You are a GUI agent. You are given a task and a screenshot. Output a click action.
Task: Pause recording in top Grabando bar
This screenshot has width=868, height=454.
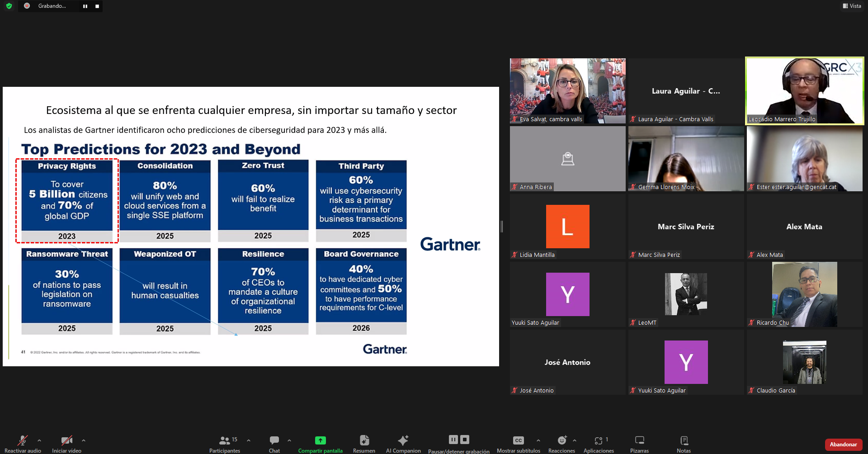click(x=85, y=6)
